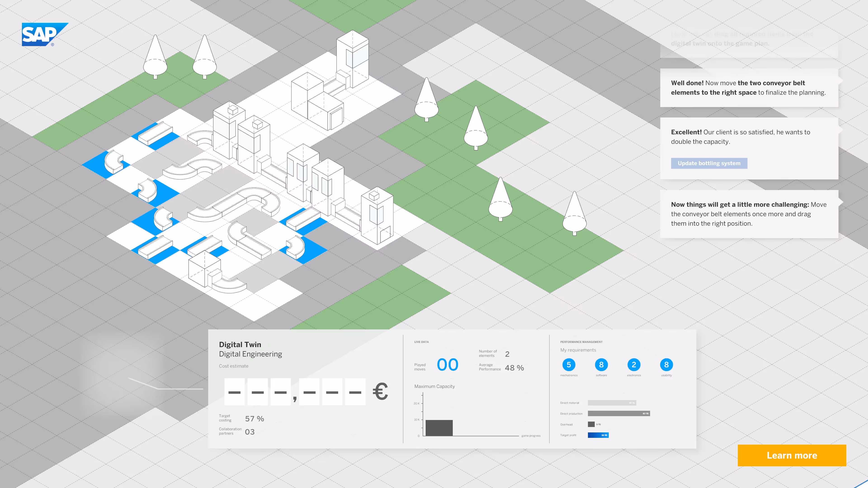Screen dimensions: 868x488
Task: Click the usability requirement circle showing 8
Action: click(x=666, y=365)
